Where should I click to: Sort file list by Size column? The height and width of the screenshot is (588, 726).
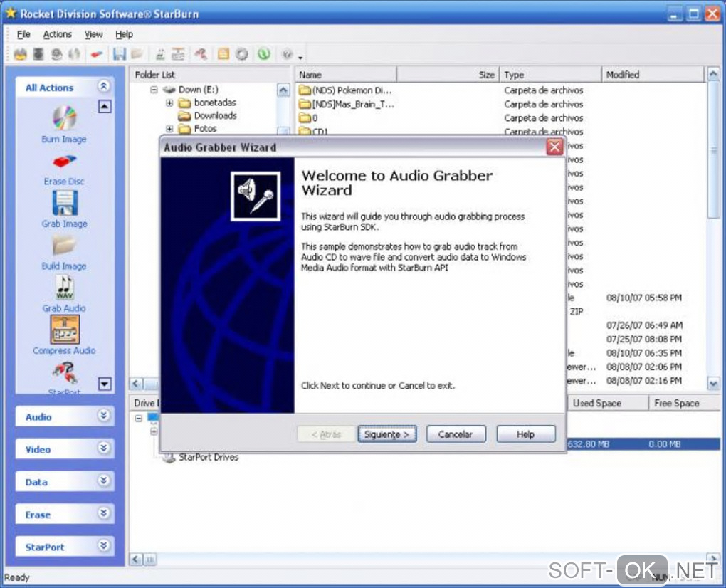coord(448,75)
